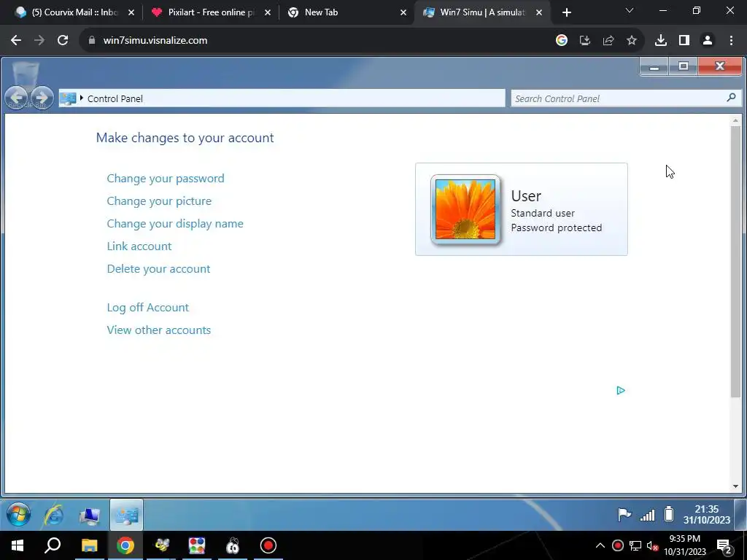
Task: Go back in Control Panel window
Action: click(16, 98)
